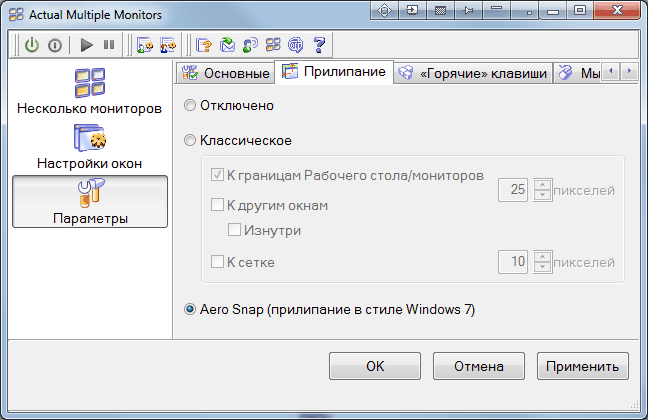This screenshot has width=648, height=420.
Task: Open the Несколько мониторов section
Action: (90, 92)
